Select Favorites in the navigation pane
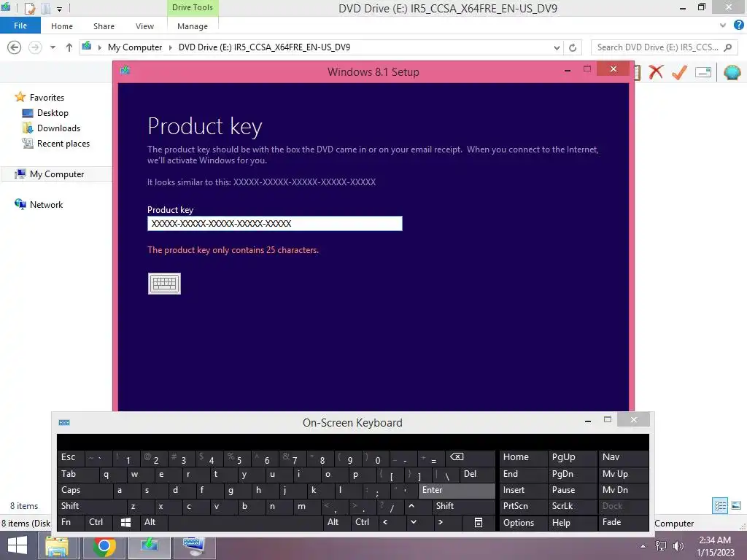747x560 pixels. pos(47,97)
